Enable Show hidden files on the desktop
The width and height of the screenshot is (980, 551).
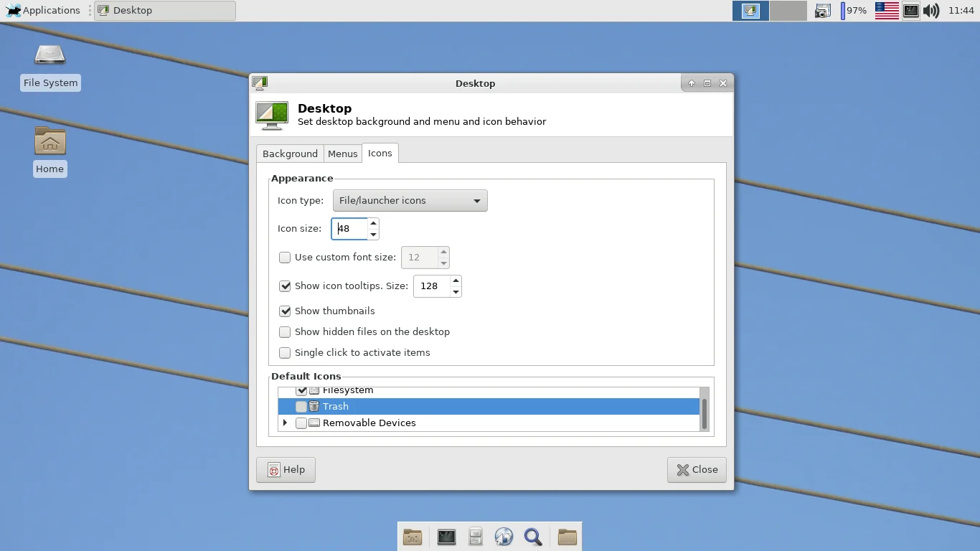click(285, 332)
